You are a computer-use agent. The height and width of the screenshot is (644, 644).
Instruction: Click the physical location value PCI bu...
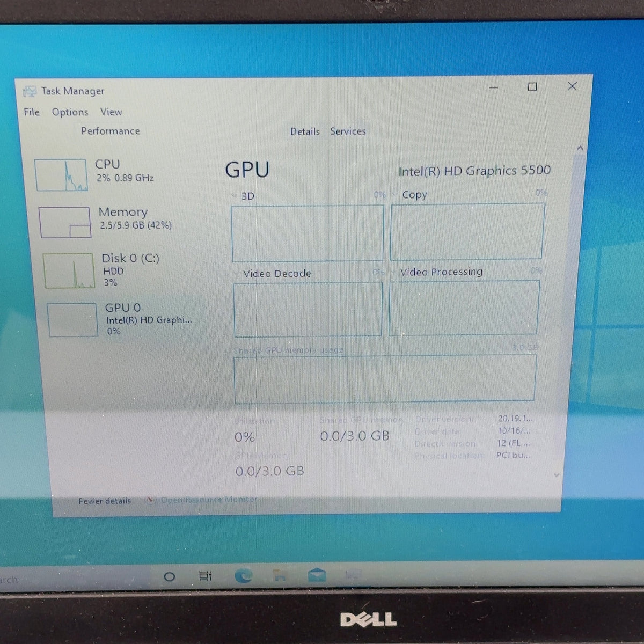[x=513, y=455]
